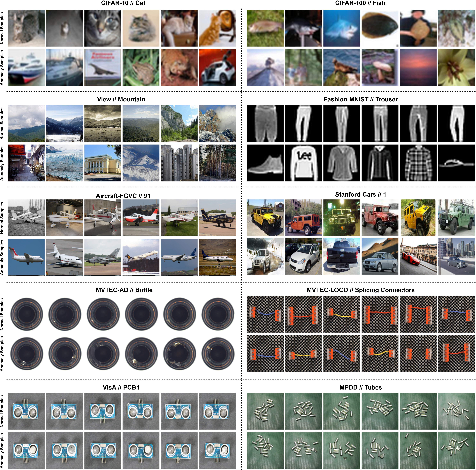Click the normal connectors with yellow cable
Viewport: 476px width, 470px height.
point(342,314)
